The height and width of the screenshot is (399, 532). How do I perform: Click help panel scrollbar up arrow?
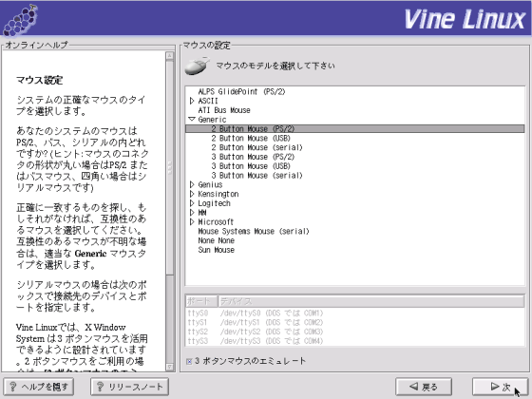tap(170, 56)
